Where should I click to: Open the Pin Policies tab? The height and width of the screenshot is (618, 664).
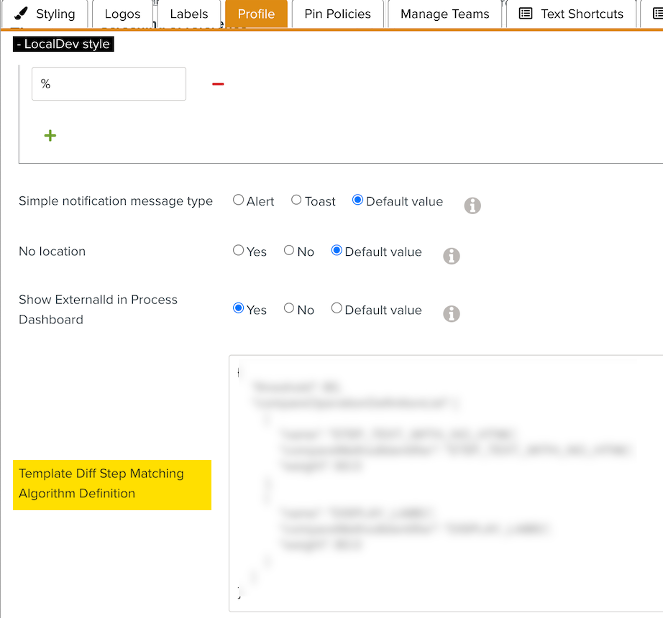[337, 14]
